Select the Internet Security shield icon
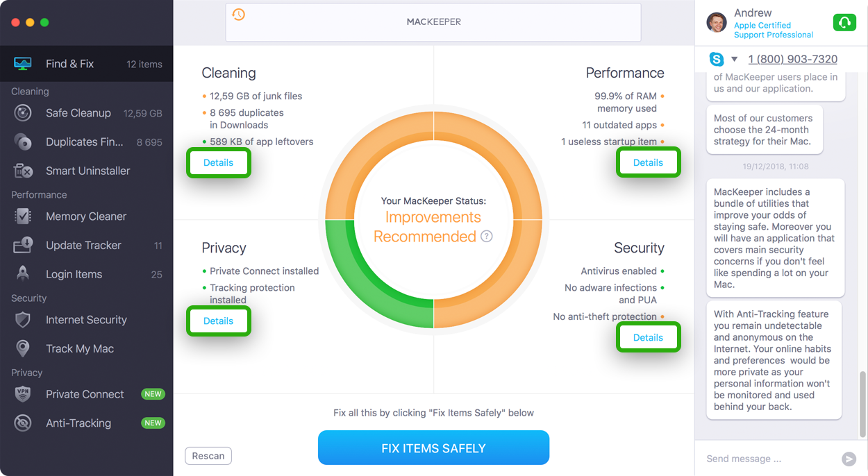This screenshot has height=476, width=868. click(23, 320)
